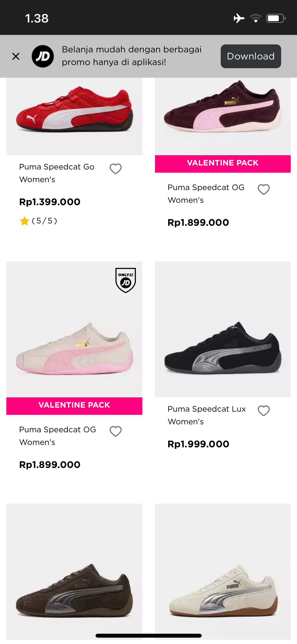
Task: Tap the JD Sports logo icon
Action: 43,56
